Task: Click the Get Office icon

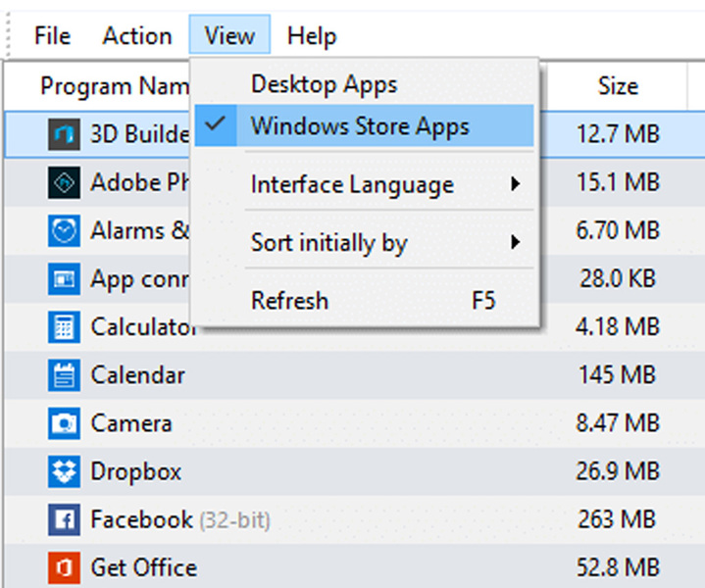Action: point(64,567)
